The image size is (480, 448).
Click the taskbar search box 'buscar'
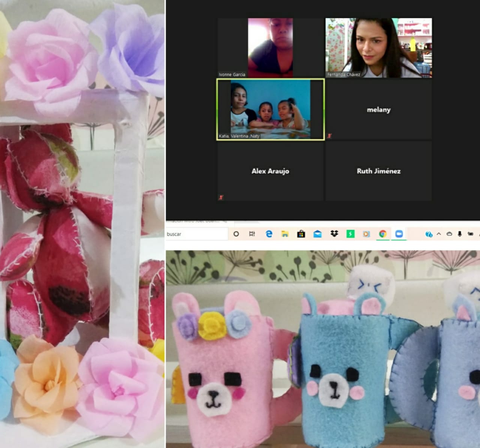pyautogui.click(x=196, y=234)
